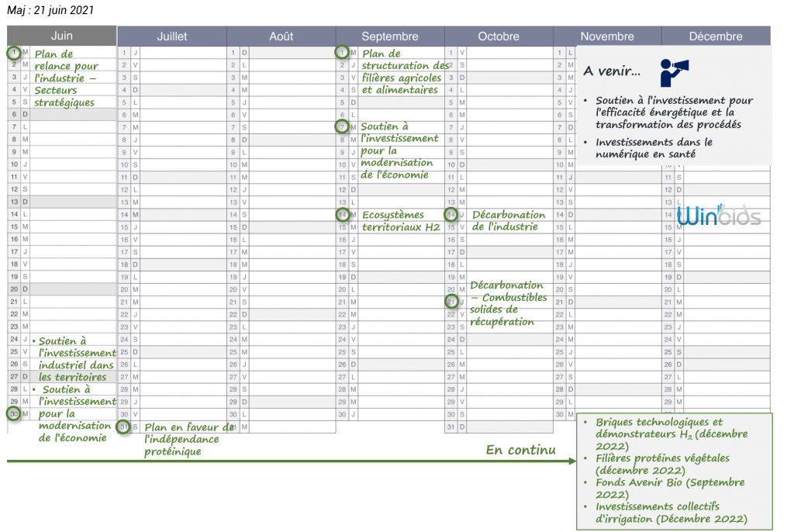Click the 'Maj : 21 juin 2021' date label
This screenshot has height=532, width=794.
coord(50,10)
